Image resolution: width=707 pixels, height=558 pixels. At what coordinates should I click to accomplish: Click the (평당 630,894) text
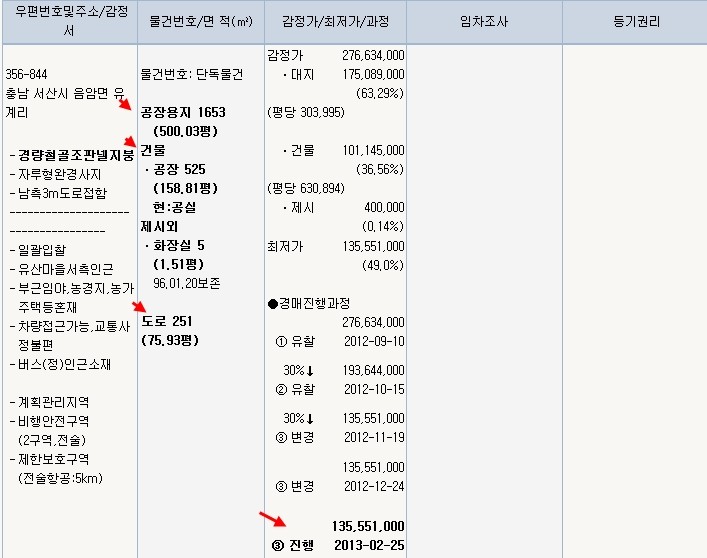306,188
